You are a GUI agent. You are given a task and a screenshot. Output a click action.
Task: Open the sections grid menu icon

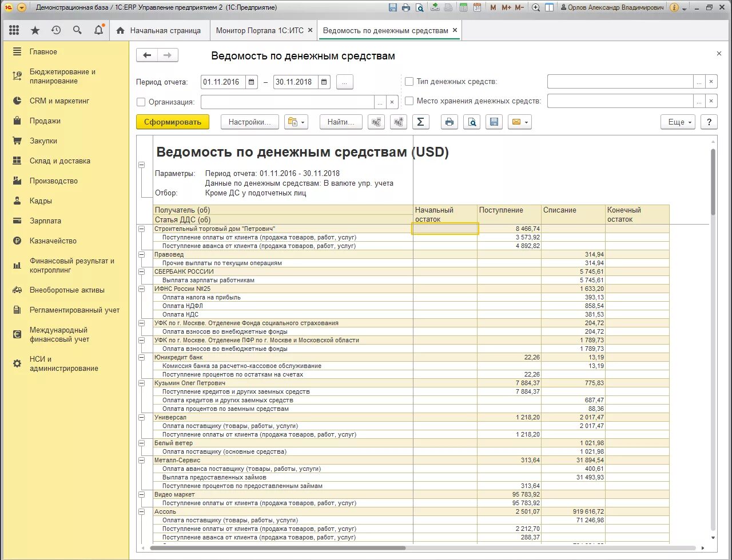pos(14,30)
